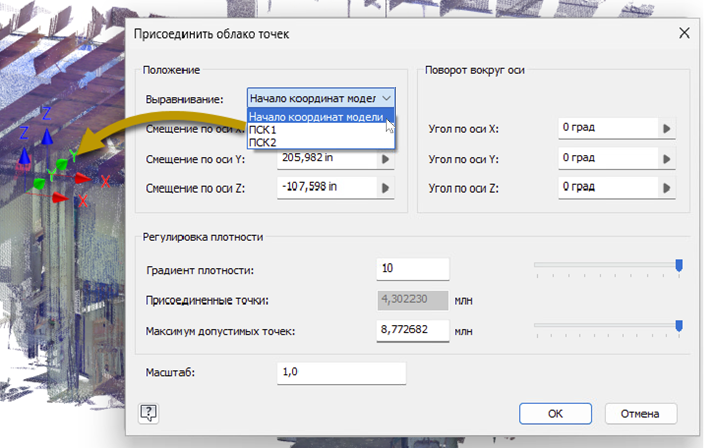Image resolution: width=715 pixels, height=448 pixels.
Task: Open the Выравнивание dropdown arrow
Action: (x=386, y=98)
